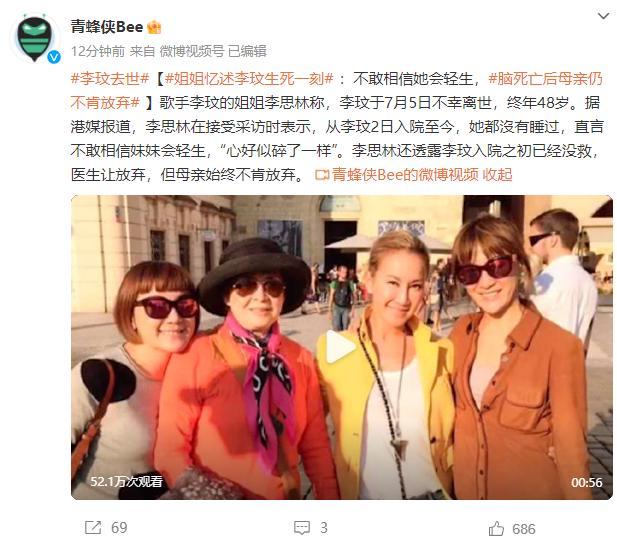
Task: Expand the post options chevron
Action: point(603,16)
